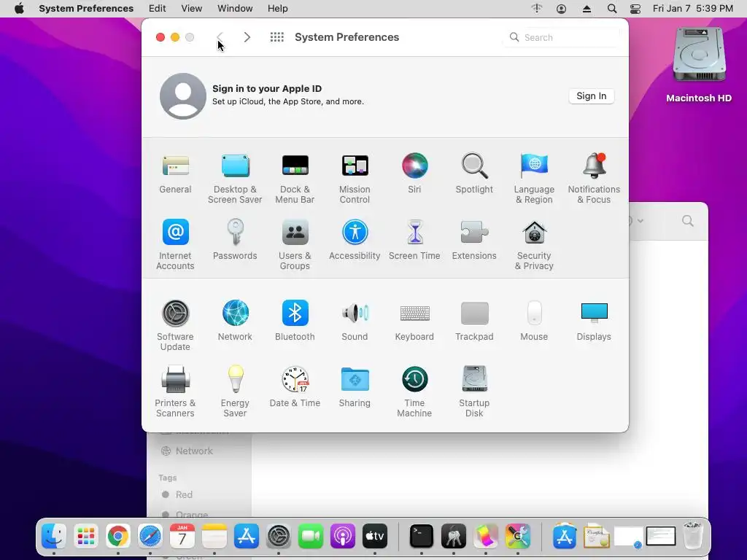Open the Apple menu
This screenshot has width=747, height=560.
pyautogui.click(x=19, y=9)
